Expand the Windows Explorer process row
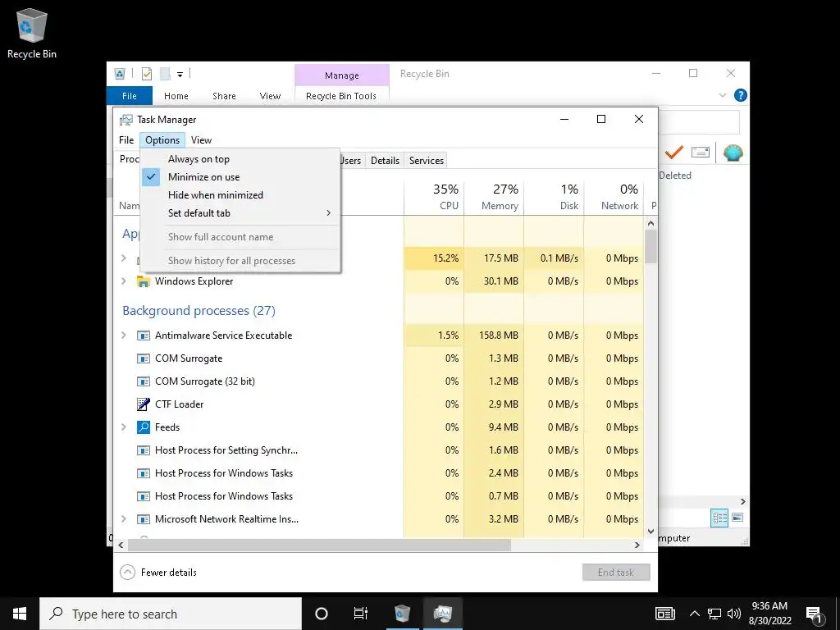840x630 pixels. click(x=124, y=281)
